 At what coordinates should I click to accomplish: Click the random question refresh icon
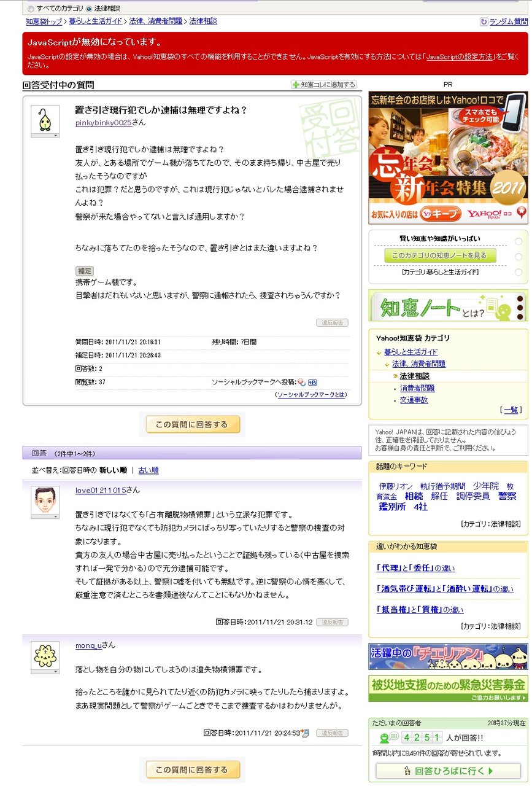coord(484,21)
